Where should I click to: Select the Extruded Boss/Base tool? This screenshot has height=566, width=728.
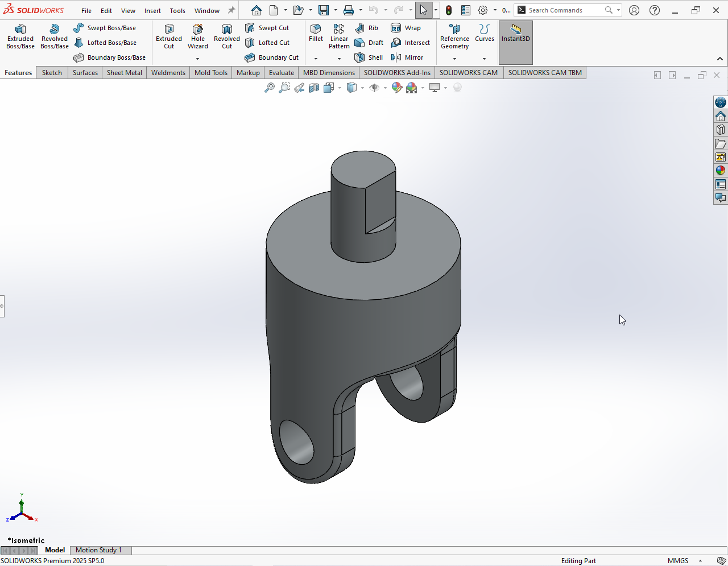coord(20,36)
